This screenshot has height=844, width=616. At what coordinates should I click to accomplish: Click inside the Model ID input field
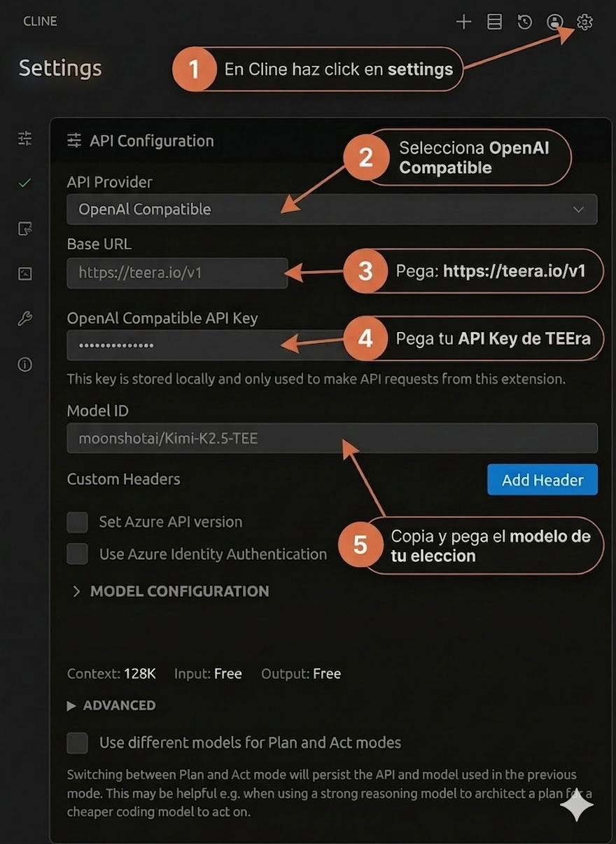tap(332, 438)
